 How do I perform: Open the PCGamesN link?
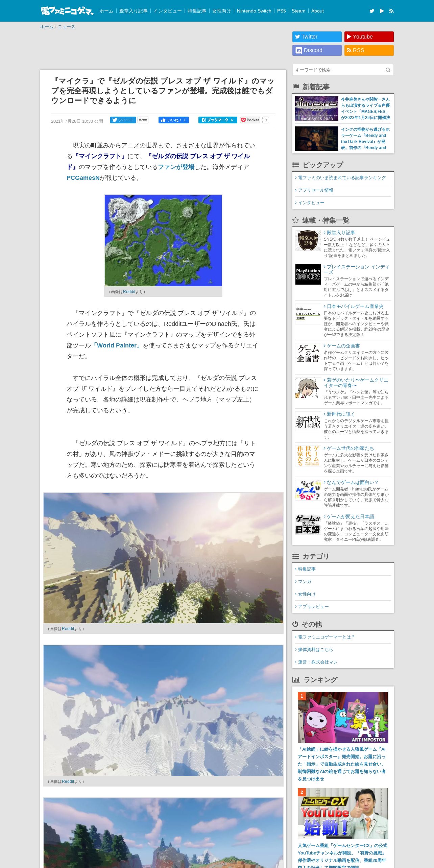pos(83,178)
